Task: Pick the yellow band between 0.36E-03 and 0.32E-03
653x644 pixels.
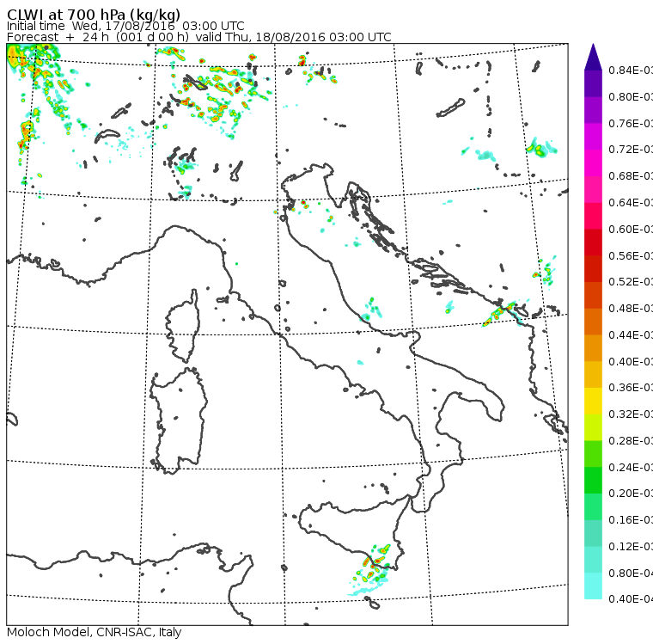Action: click(x=593, y=401)
